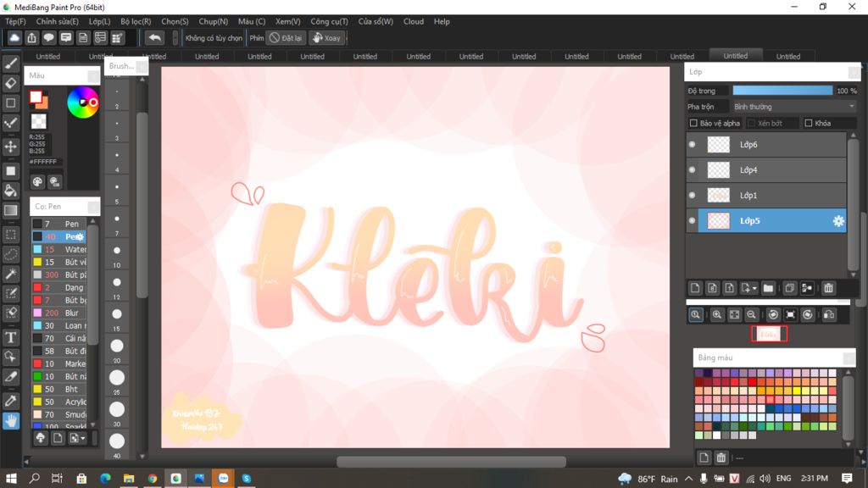Pick a hue on the color wheel
The width and height of the screenshot is (868, 488).
click(x=83, y=103)
